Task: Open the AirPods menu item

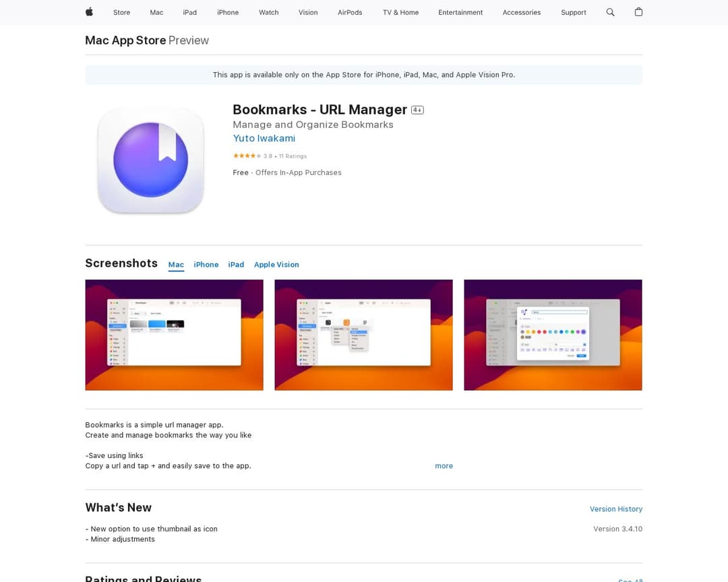Action: (x=350, y=12)
